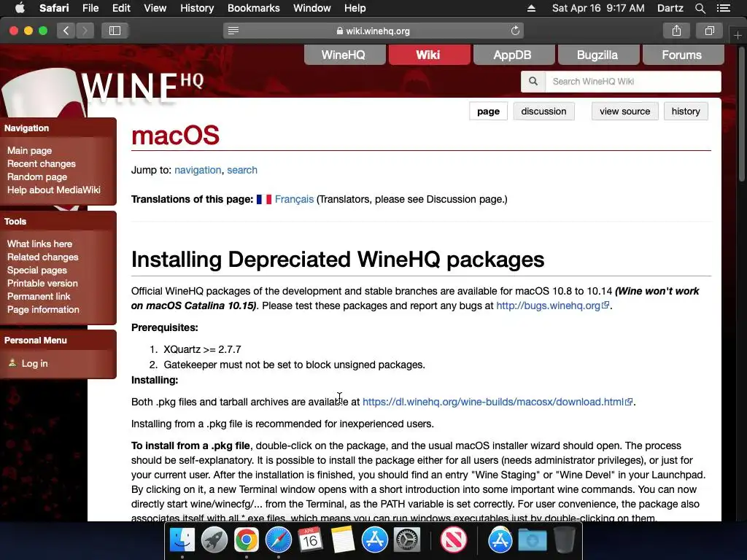The height and width of the screenshot is (560, 747).
Task: Open the Apple menu logo
Action: [20, 8]
